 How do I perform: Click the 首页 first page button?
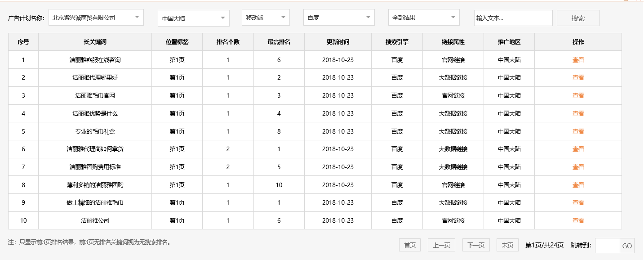(x=409, y=245)
